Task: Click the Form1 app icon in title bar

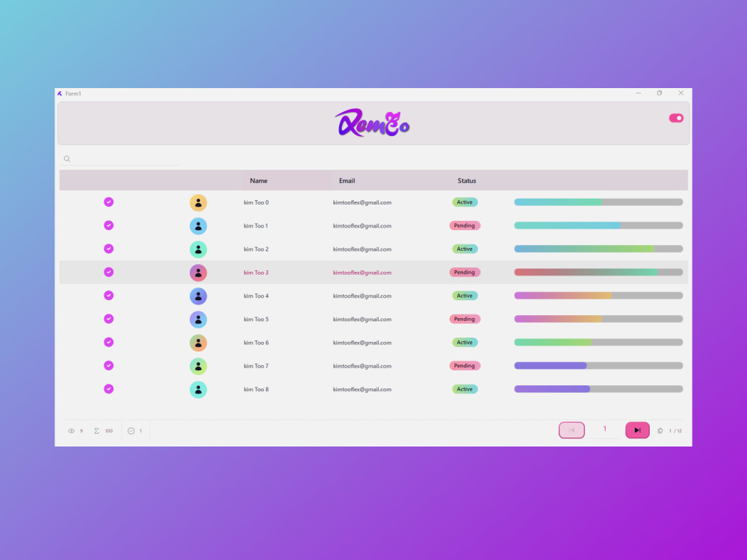Action: click(60, 94)
